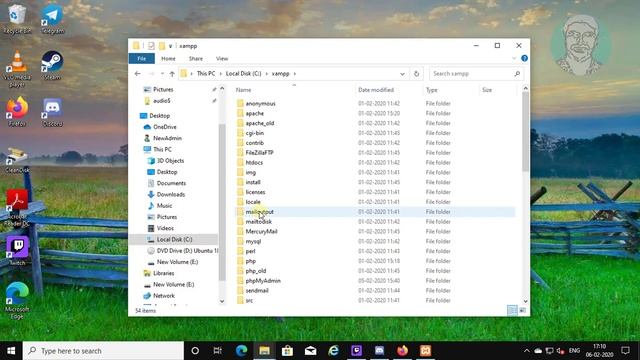640x360 pixels.
Task: Select the VLC media player desktop icon
Action: click(x=17, y=69)
